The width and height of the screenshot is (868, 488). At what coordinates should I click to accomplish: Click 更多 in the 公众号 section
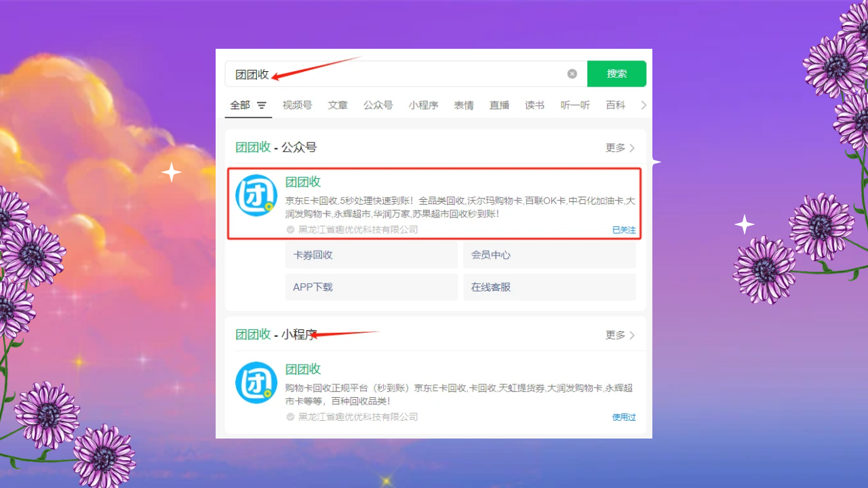[620, 148]
